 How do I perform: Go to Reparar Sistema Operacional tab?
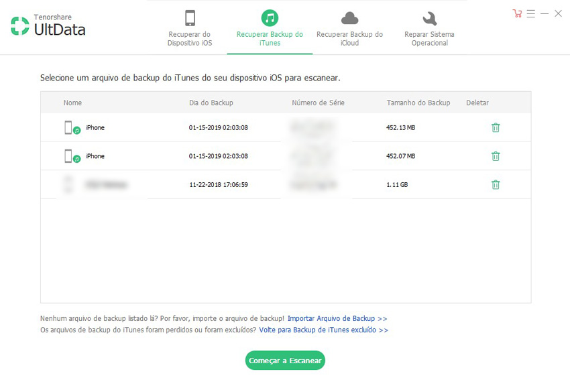(x=429, y=28)
